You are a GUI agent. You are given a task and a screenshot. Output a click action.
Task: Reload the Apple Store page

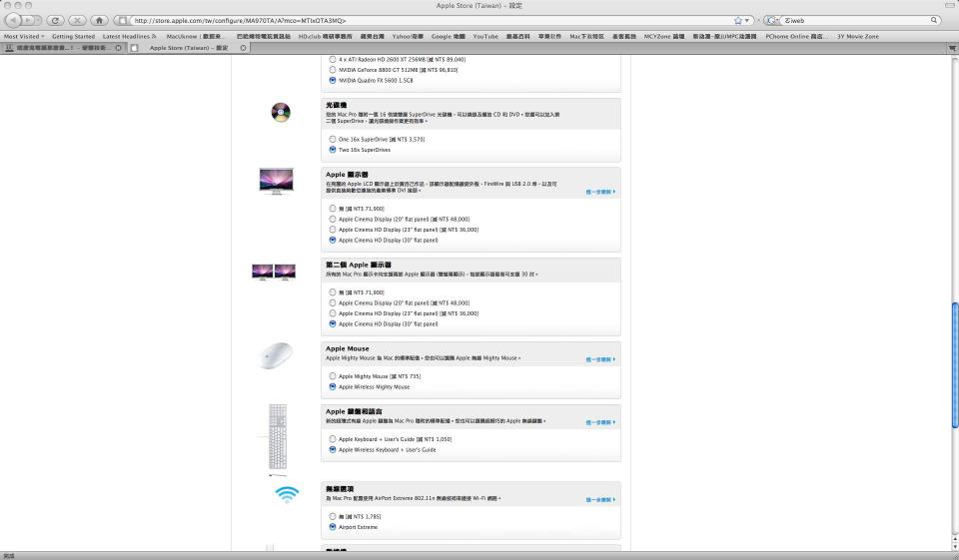pos(55,20)
